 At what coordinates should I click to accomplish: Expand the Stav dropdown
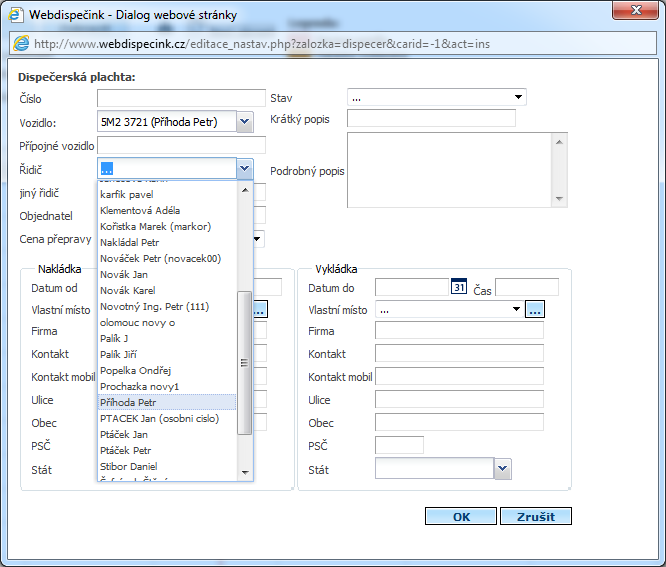pos(518,97)
